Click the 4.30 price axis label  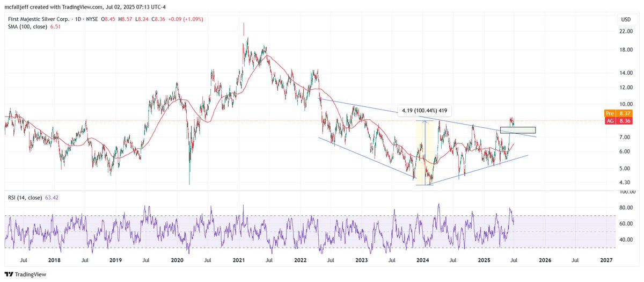point(625,182)
